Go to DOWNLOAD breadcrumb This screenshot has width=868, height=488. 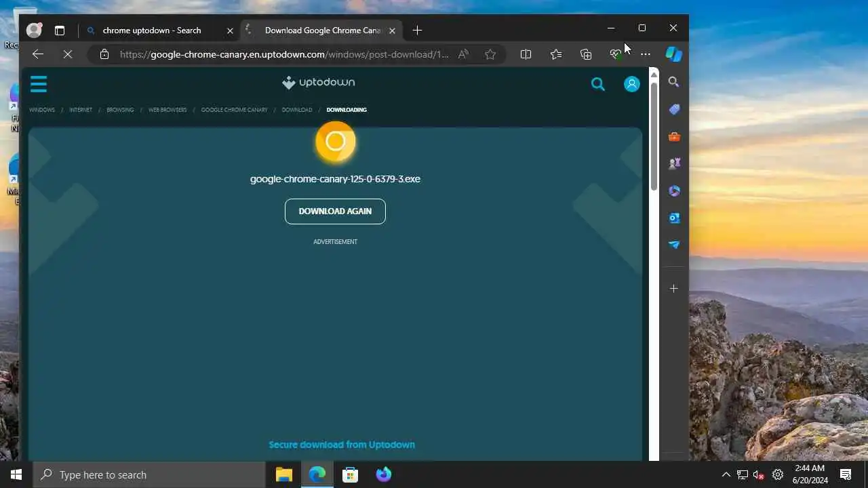point(297,110)
